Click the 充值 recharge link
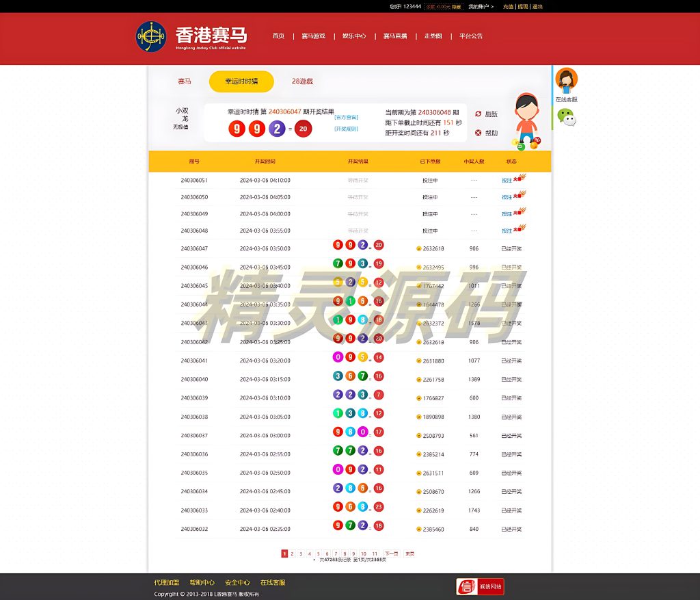The width and height of the screenshot is (700, 600). point(508,7)
